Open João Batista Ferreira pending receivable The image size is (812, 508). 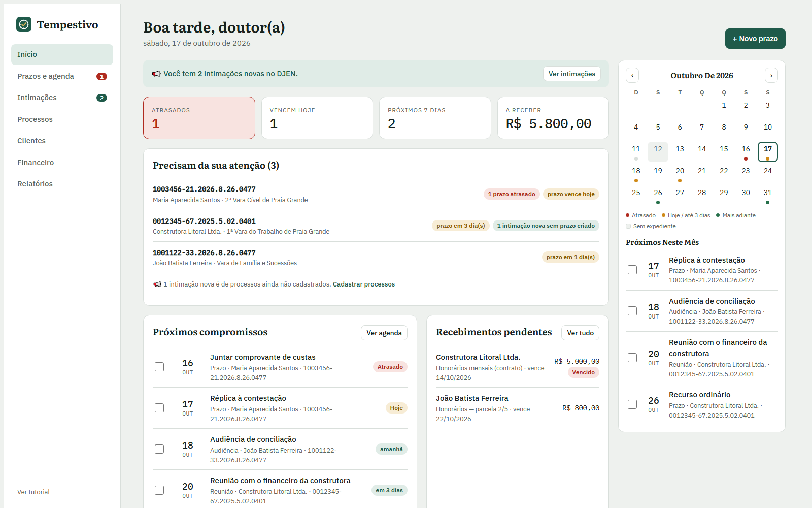click(x=518, y=408)
